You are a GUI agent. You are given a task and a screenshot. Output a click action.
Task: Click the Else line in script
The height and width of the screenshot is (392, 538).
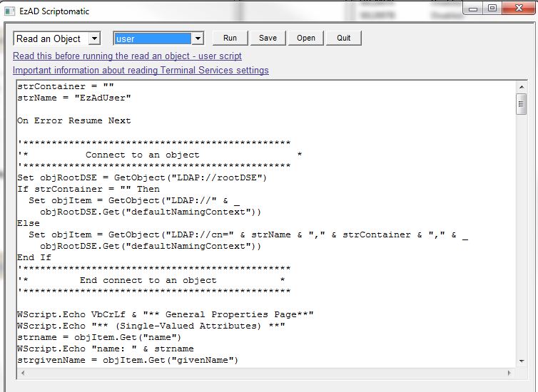tap(29, 223)
